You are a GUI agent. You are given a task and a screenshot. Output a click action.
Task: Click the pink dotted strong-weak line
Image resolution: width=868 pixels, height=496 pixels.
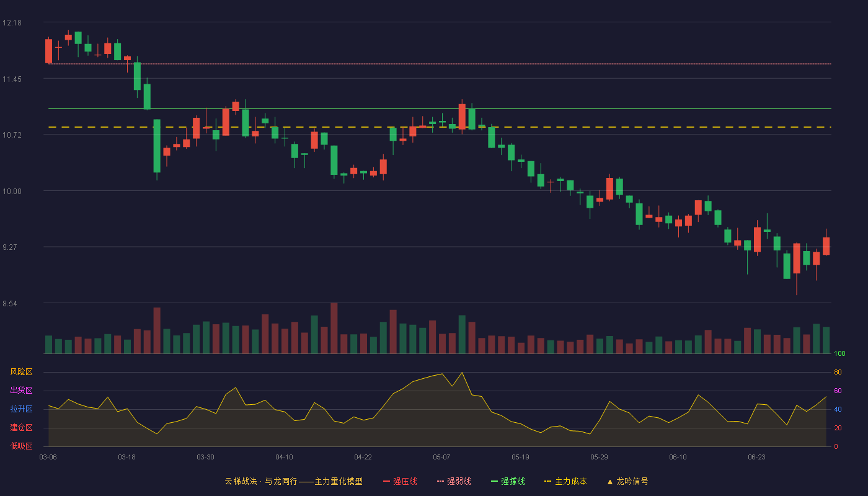click(440, 64)
